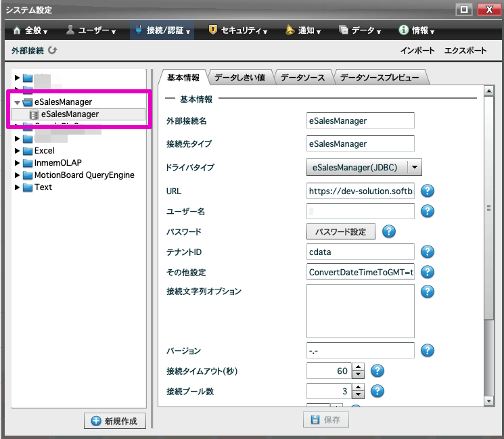Select the eSalesManager database connection node
Screen dimensions: 504x439
pos(78,114)
